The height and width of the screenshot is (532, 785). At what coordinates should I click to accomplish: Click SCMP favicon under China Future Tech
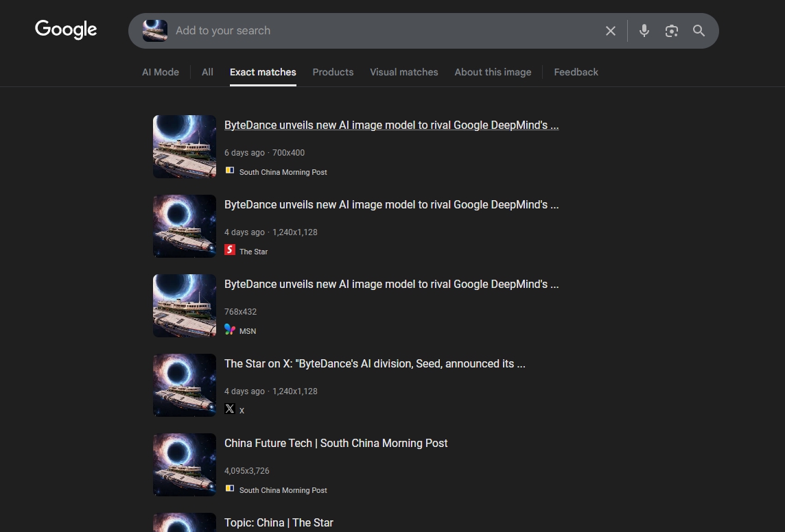coord(230,489)
